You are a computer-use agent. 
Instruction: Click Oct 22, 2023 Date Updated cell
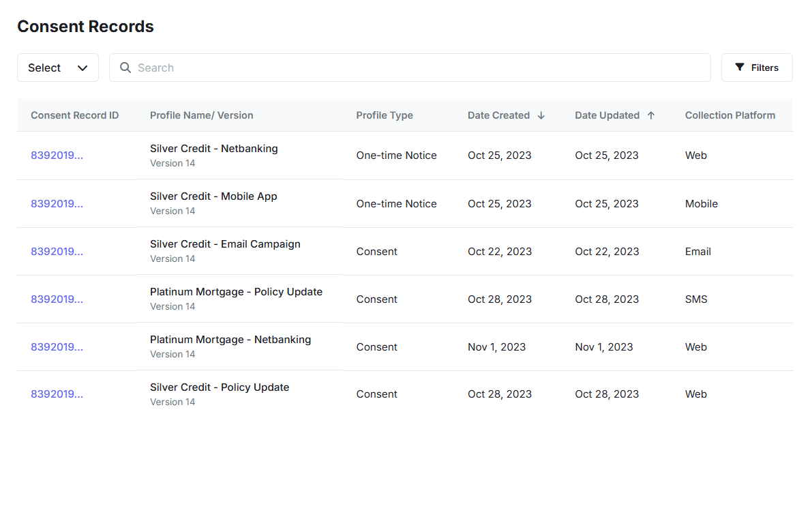coord(607,251)
